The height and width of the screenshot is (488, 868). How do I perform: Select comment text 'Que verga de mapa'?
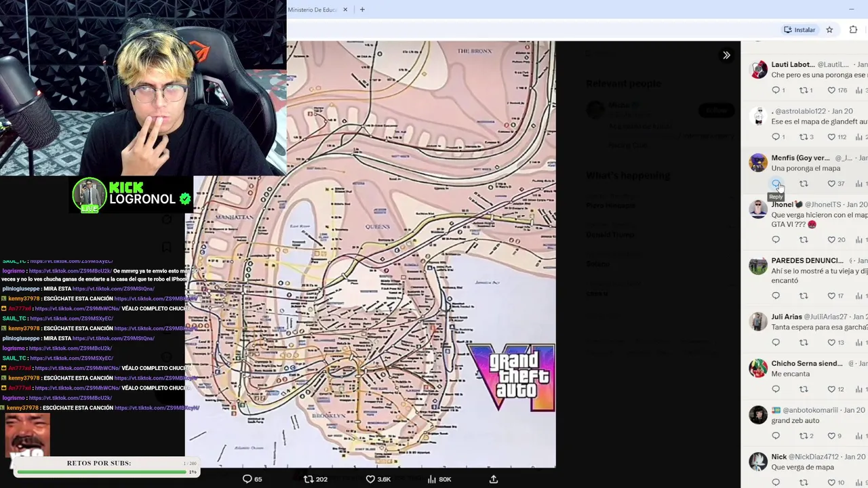(x=802, y=467)
